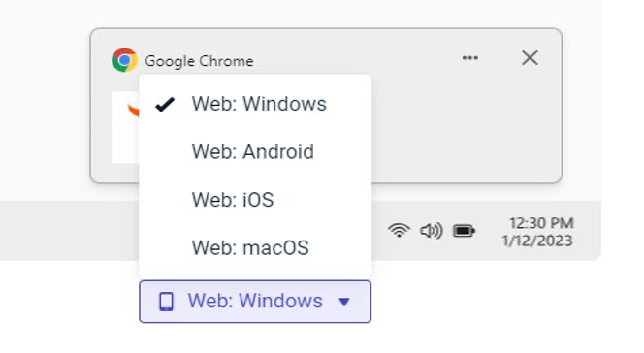Click the Wi-Fi icon in system tray

399,230
